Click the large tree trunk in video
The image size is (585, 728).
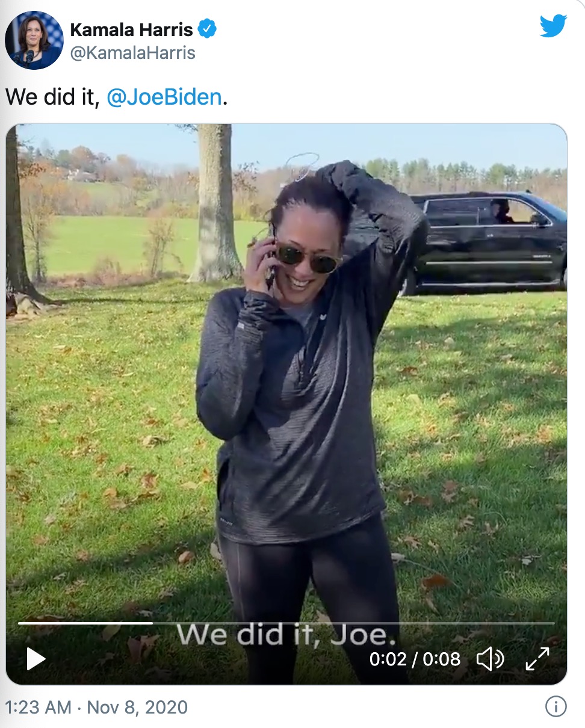click(215, 203)
